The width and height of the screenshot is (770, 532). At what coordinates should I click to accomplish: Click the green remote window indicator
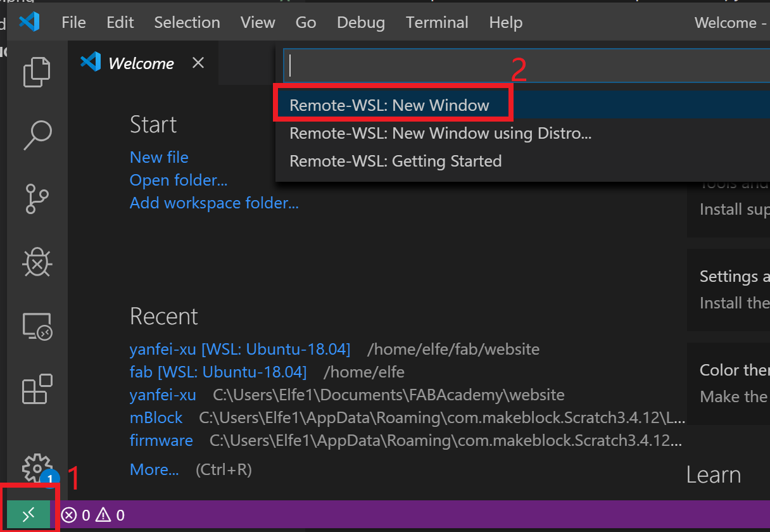tap(28, 515)
